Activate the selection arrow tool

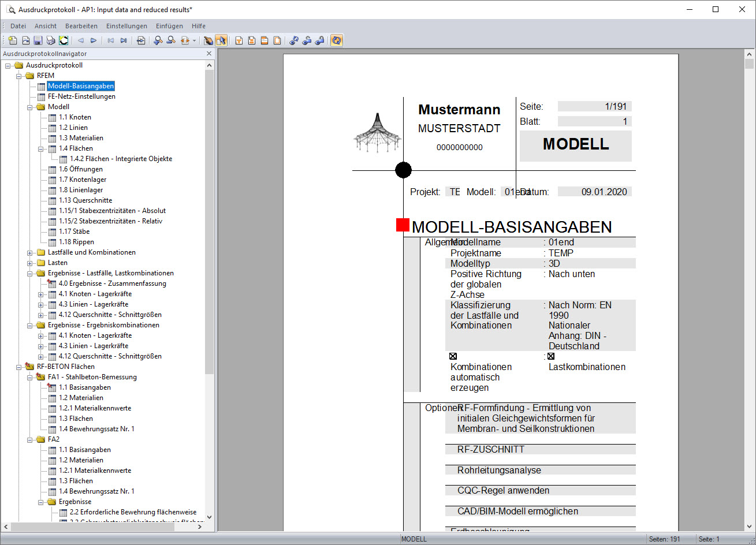tap(221, 40)
